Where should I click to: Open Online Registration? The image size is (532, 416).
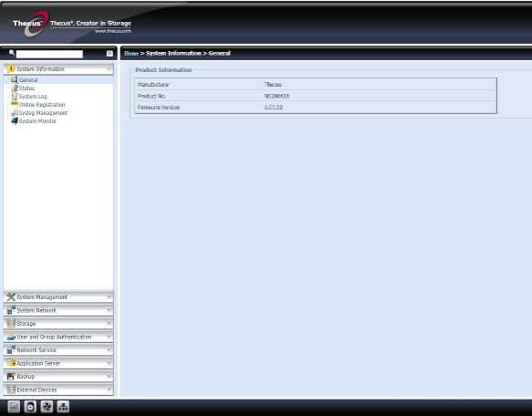tap(42, 105)
